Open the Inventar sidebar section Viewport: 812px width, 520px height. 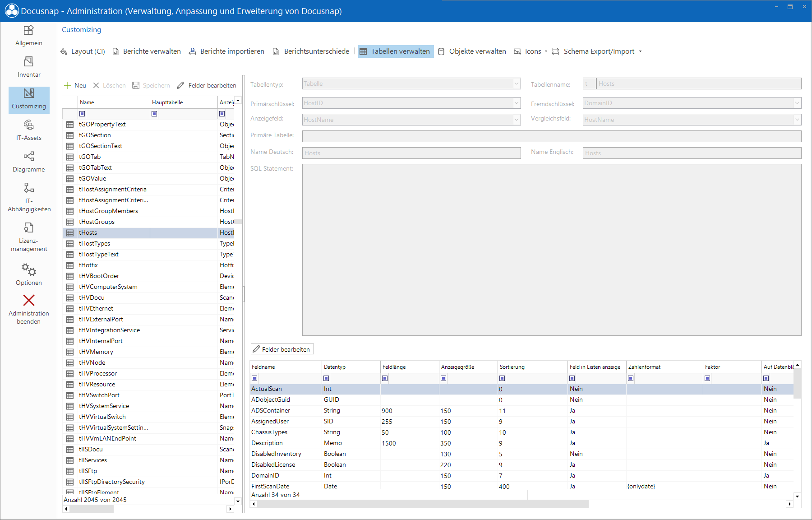point(29,67)
